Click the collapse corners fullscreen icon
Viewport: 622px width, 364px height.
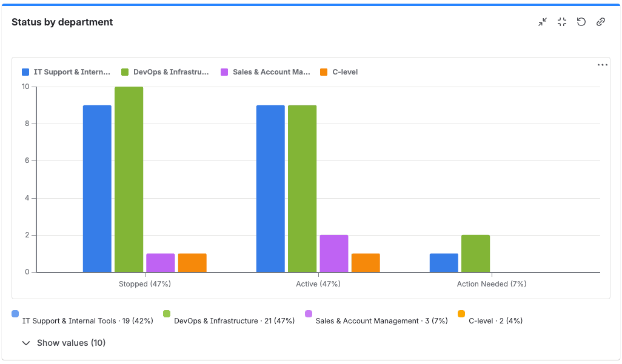pos(562,22)
